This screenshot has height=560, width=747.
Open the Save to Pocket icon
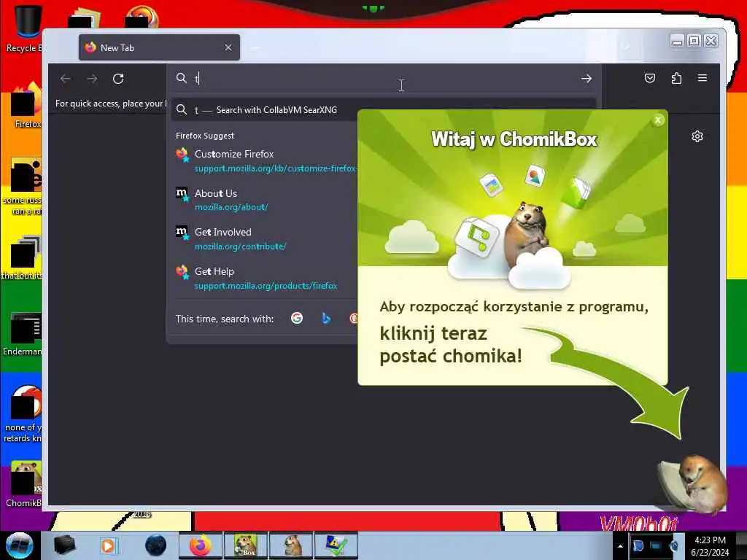click(x=650, y=78)
